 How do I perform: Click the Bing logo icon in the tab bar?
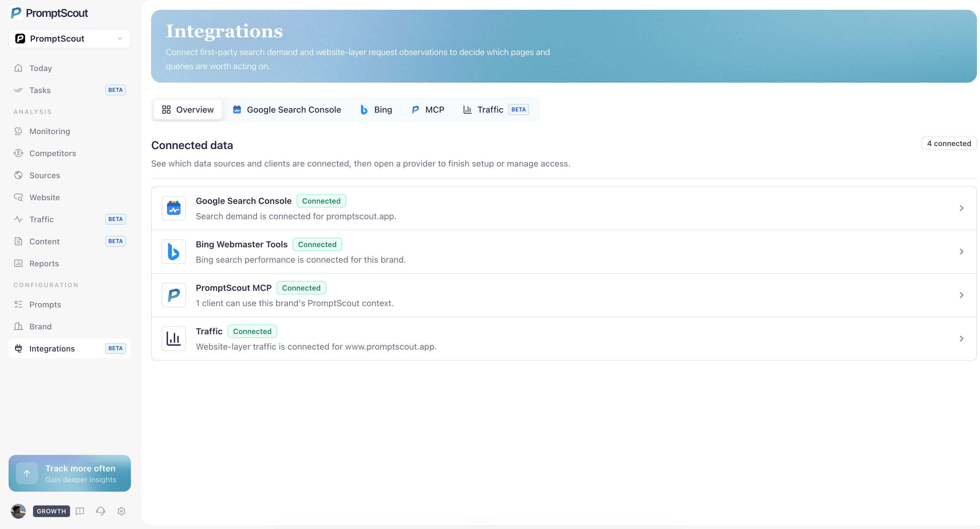click(364, 110)
